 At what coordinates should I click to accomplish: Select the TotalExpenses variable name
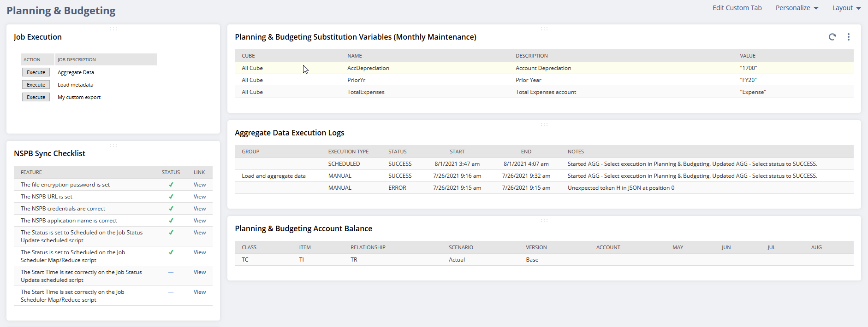pos(366,92)
